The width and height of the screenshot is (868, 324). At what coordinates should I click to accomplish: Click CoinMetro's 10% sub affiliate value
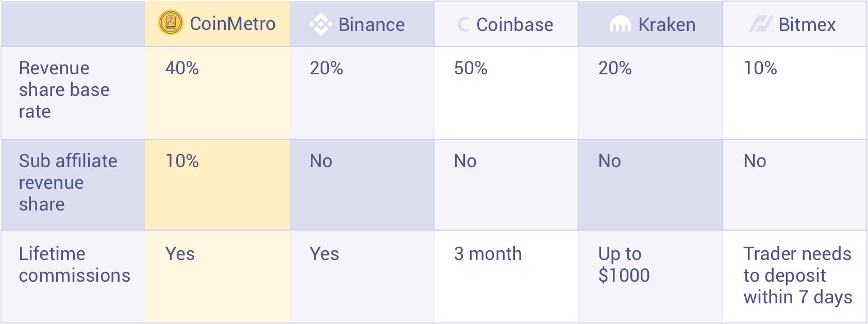[182, 161]
